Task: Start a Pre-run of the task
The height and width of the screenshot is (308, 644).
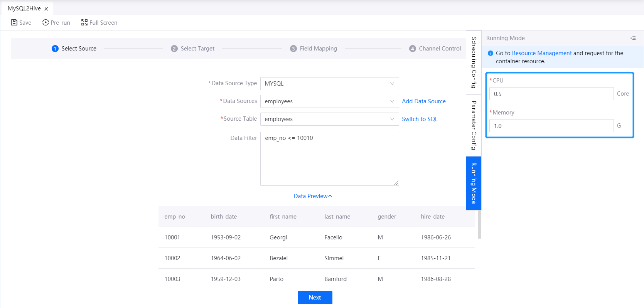Action: point(56,23)
